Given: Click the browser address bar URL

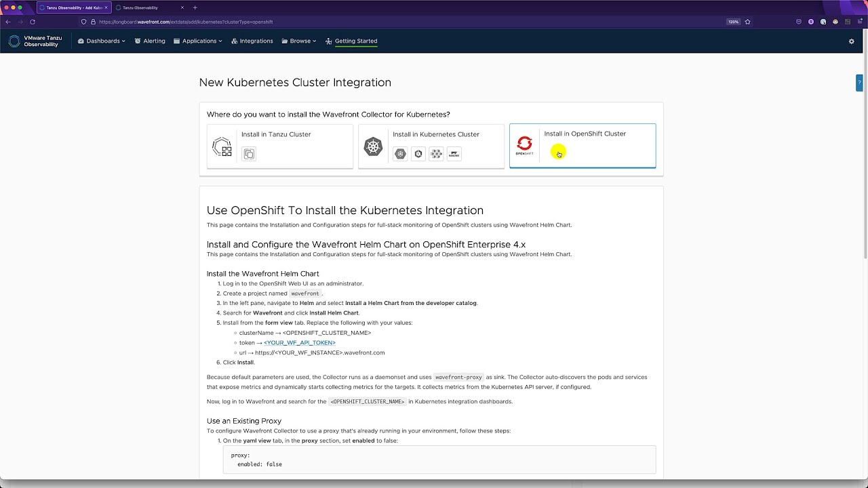Looking at the screenshot, I should coord(186,22).
